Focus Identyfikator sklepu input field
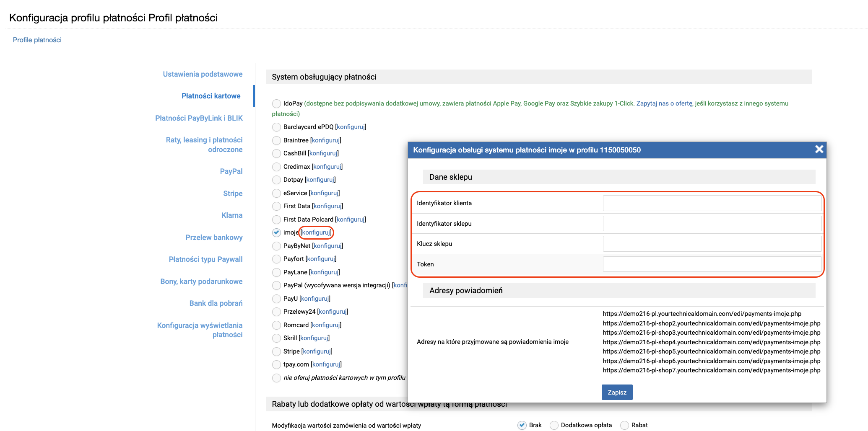This screenshot has width=868, height=431. click(712, 223)
